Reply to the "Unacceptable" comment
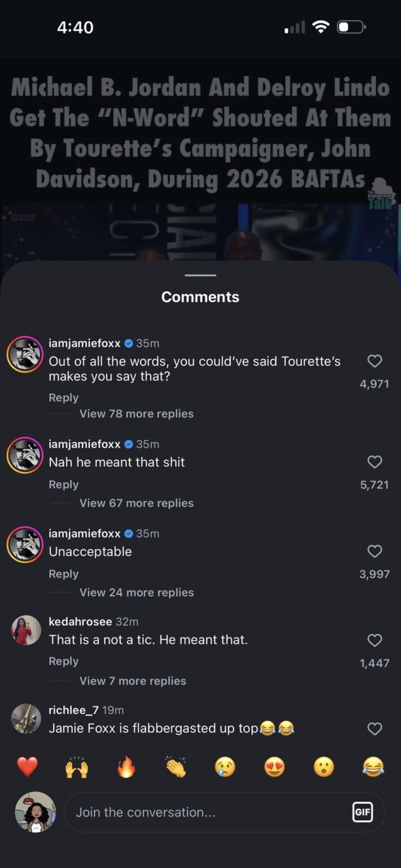Screen dimensions: 401x868 click(x=63, y=574)
